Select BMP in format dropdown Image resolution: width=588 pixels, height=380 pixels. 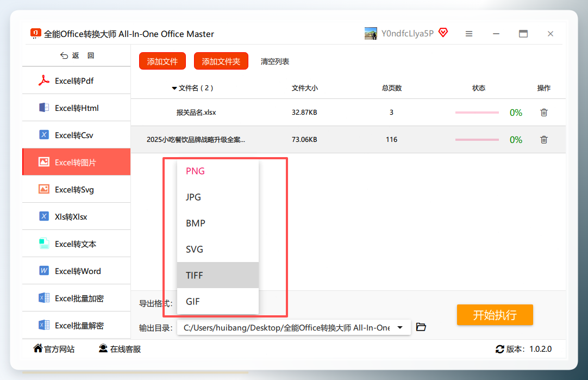pyautogui.click(x=217, y=223)
